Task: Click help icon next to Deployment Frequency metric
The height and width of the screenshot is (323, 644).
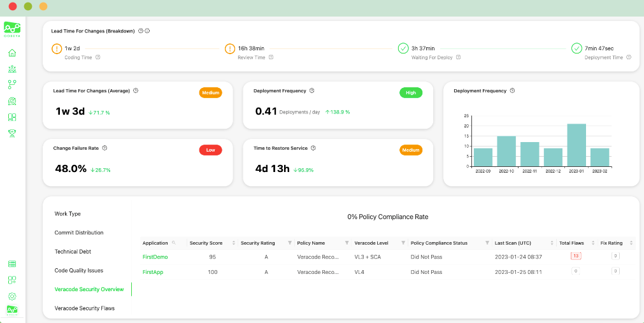Action: coord(311,91)
